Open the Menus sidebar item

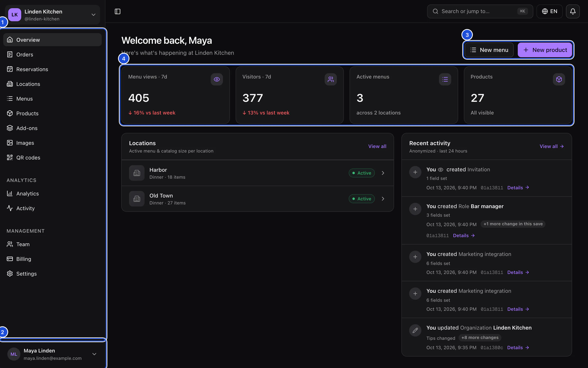pos(52,99)
